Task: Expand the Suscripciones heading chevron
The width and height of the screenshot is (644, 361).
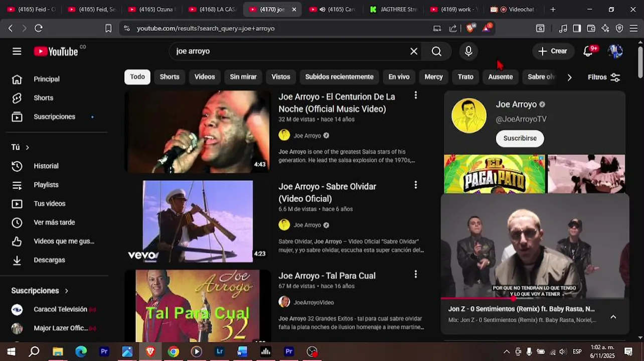Action: tap(66, 291)
